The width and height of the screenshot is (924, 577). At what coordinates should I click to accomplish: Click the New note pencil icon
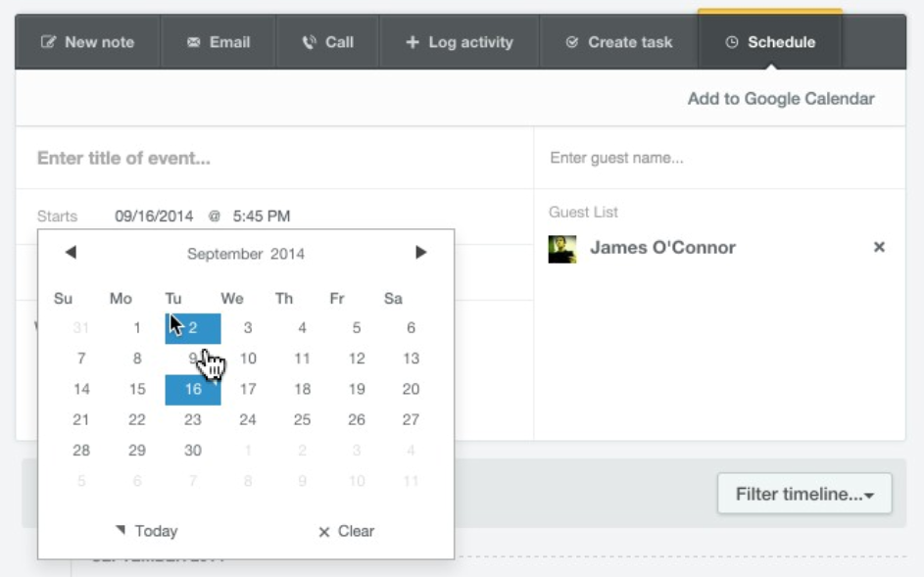coord(48,42)
